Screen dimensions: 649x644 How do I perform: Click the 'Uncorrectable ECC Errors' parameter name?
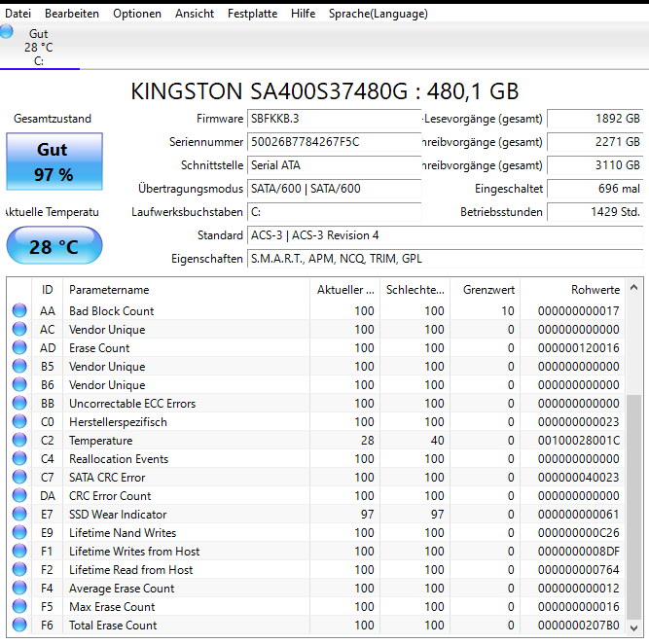[x=132, y=404]
